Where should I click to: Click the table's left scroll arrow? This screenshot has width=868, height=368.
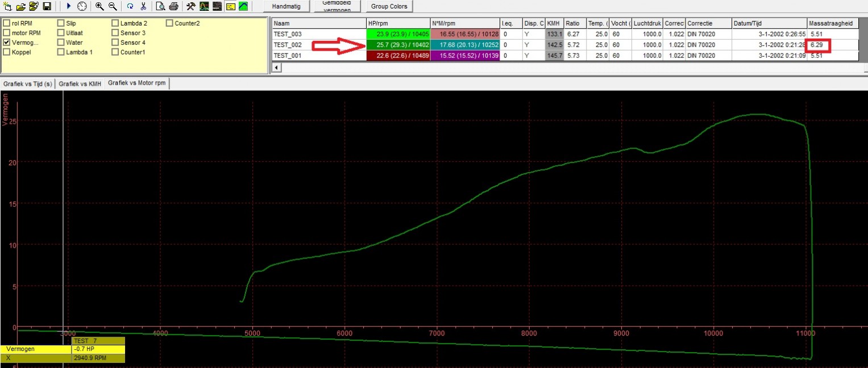click(x=277, y=68)
